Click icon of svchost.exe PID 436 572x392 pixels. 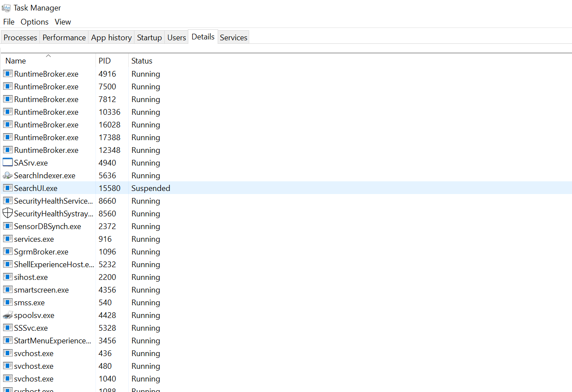[x=8, y=353]
